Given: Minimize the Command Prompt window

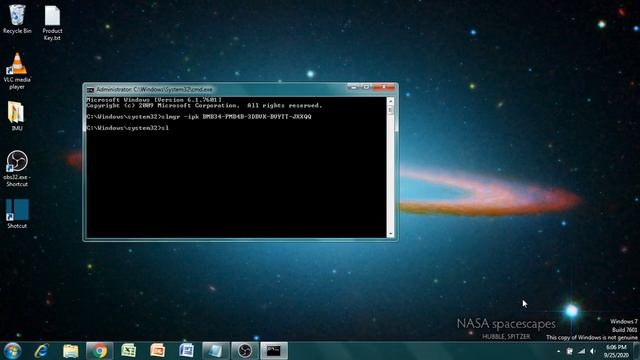Looking at the screenshot, I should click(353, 87).
